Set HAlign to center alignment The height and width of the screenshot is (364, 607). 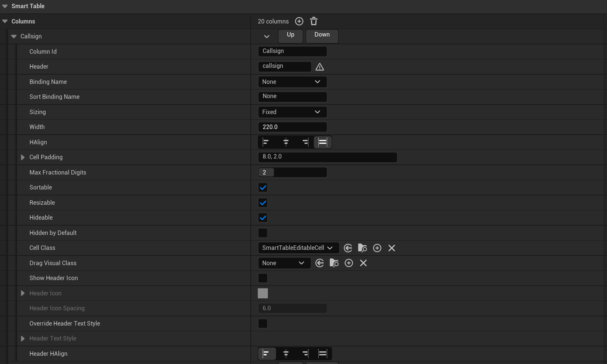tap(286, 142)
